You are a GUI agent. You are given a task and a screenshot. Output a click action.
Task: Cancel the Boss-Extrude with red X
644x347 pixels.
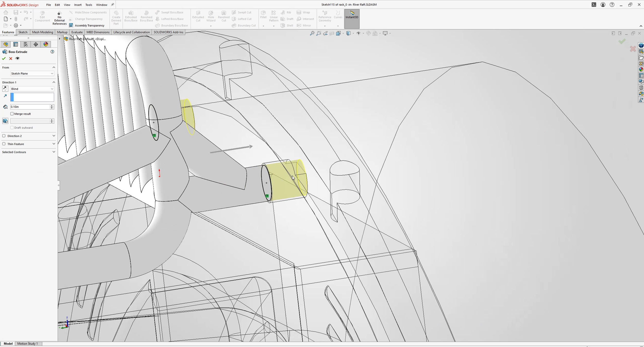click(11, 58)
